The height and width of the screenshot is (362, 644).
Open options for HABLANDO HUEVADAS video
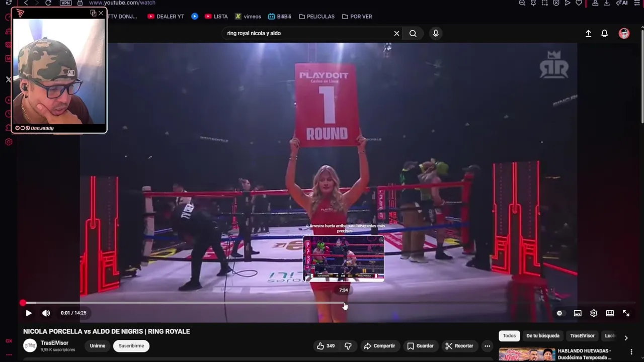point(631,352)
